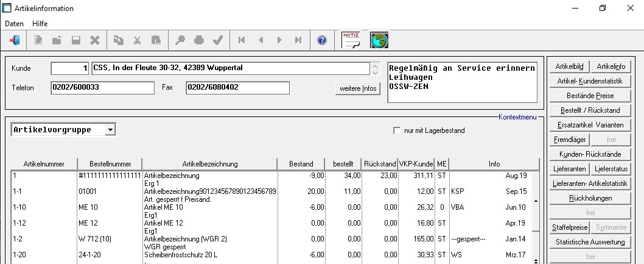Viewport: 644px width, 264px height.
Task: Click the exit door icon in toolbar
Action: [15, 40]
